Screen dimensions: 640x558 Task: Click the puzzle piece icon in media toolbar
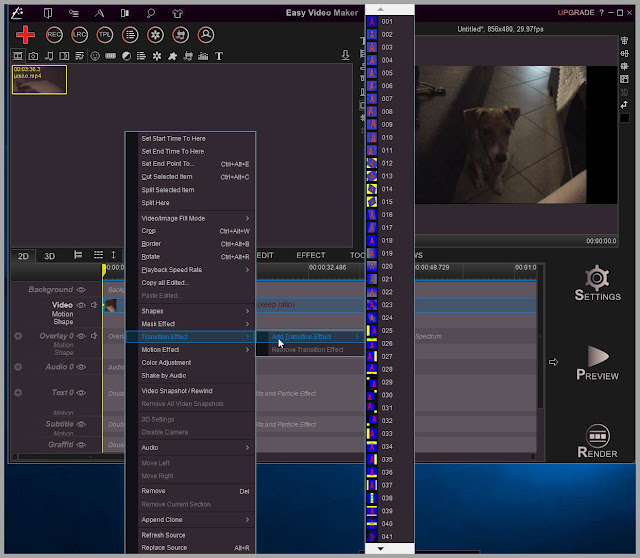172,56
